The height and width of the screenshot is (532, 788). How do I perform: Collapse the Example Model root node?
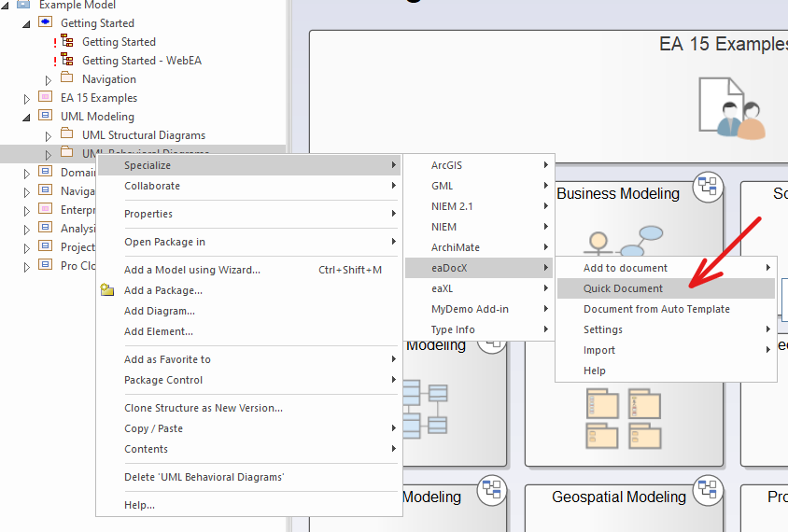5,6
